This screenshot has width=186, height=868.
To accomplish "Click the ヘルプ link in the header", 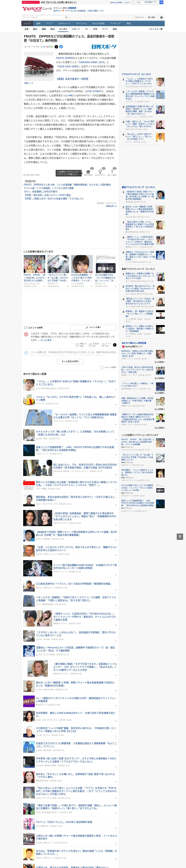I will (x=127, y=2).
